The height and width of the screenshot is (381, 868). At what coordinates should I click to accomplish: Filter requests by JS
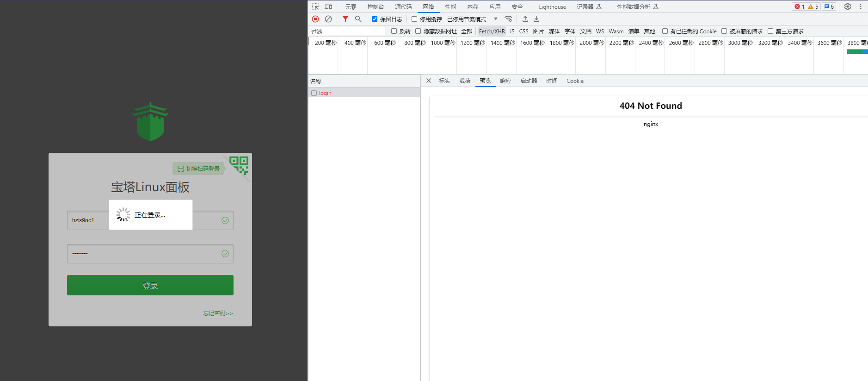512,31
